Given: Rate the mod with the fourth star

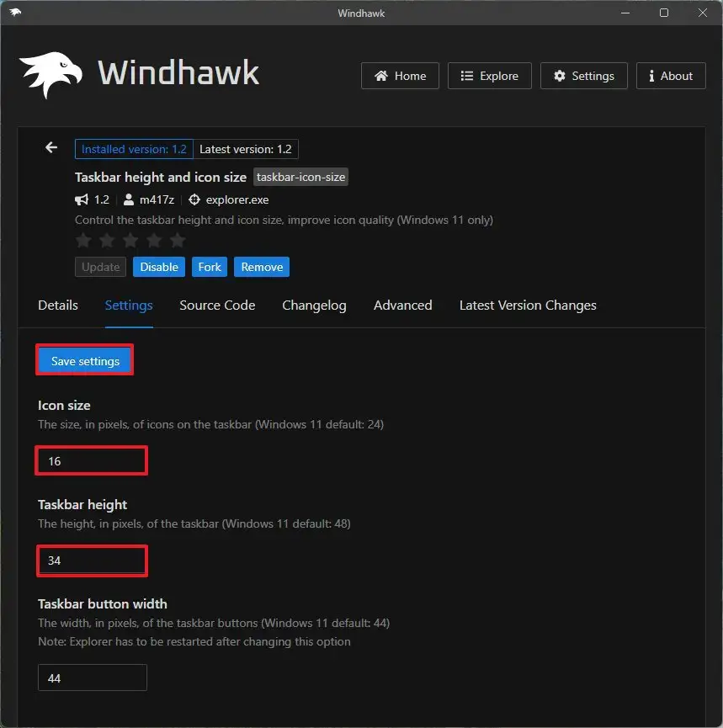Looking at the screenshot, I should pyautogui.click(x=154, y=241).
